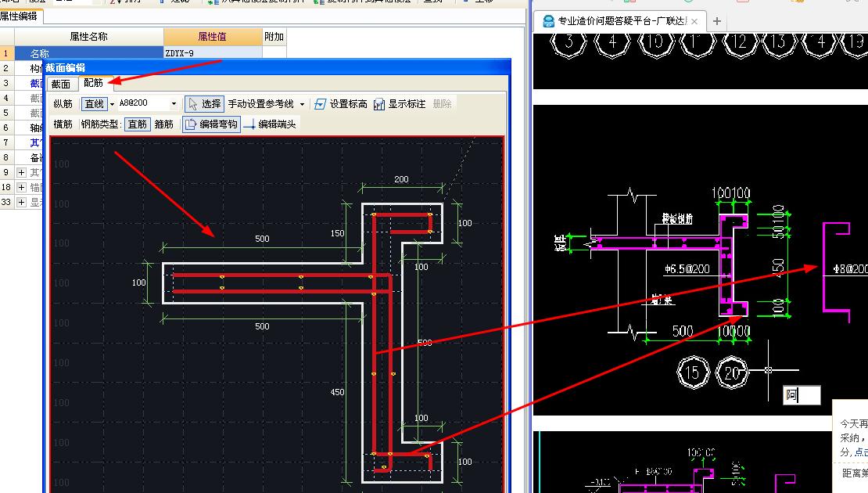Click the lower 500 dimension label
The width and height of the screenshot is (868, 493).
pos(263,326)
